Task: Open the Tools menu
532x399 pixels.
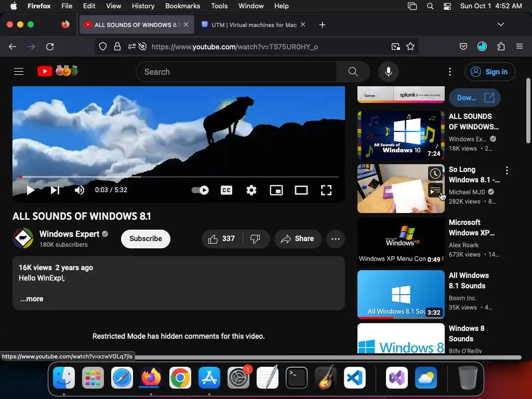Action: pyautogui.click(x=219, y=6)
